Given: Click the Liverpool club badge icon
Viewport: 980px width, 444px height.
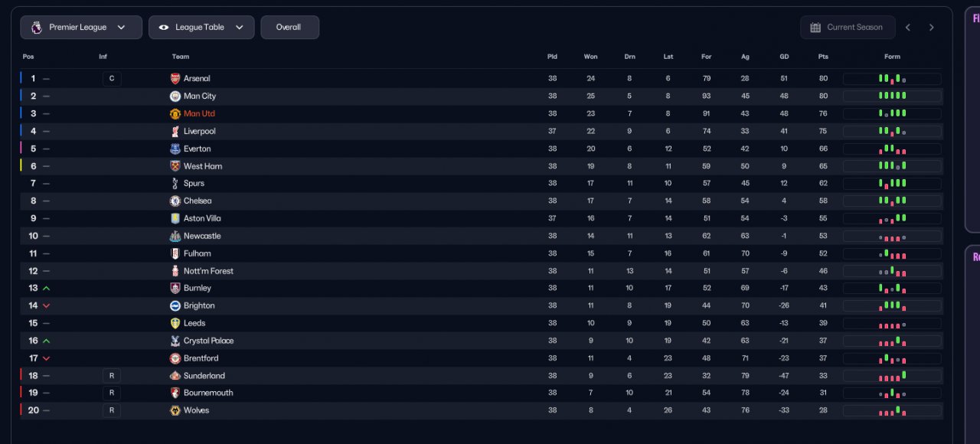Looking at the screenshot, I should (x=175, y=132).
